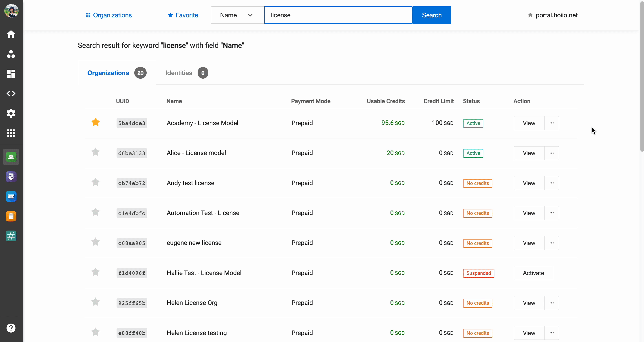Open the three-circles groups icon in sidebar
This screenshot has height=342, width=644.
(x=11, y=54)
